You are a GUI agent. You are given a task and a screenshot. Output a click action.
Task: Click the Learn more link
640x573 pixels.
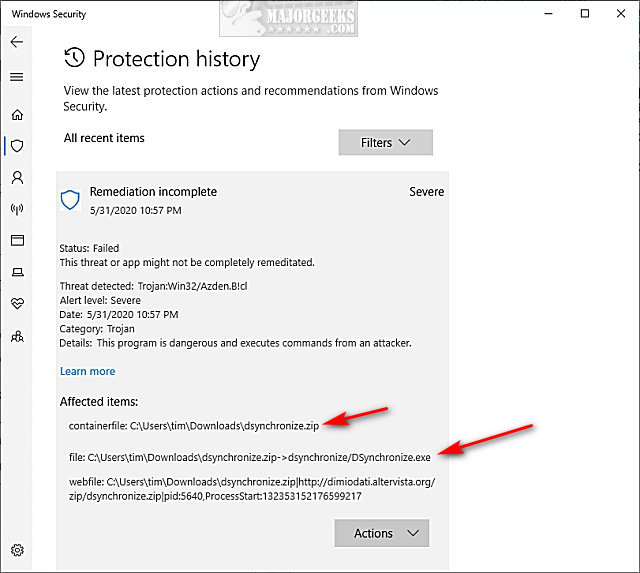[88, 371]
